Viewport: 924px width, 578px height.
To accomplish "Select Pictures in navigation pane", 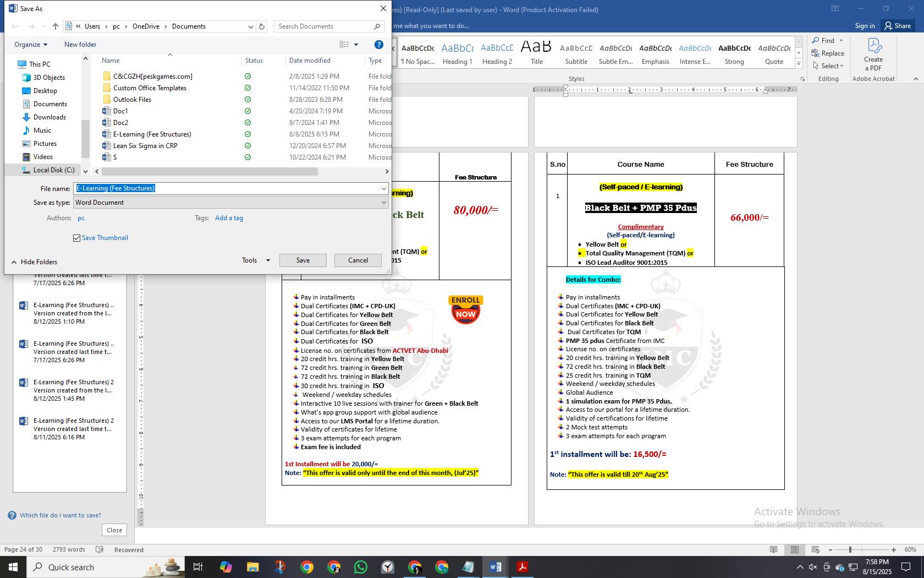I will (x=45, y=144).
